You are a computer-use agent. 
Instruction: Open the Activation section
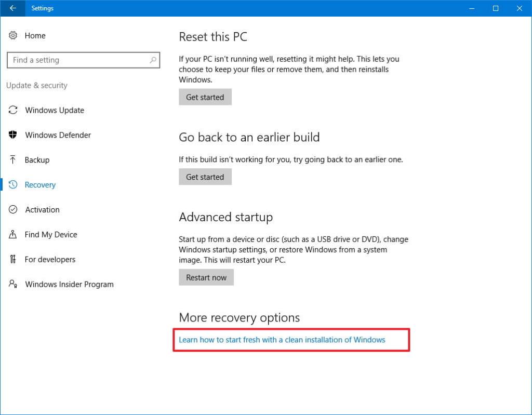[x=43, y=210]
